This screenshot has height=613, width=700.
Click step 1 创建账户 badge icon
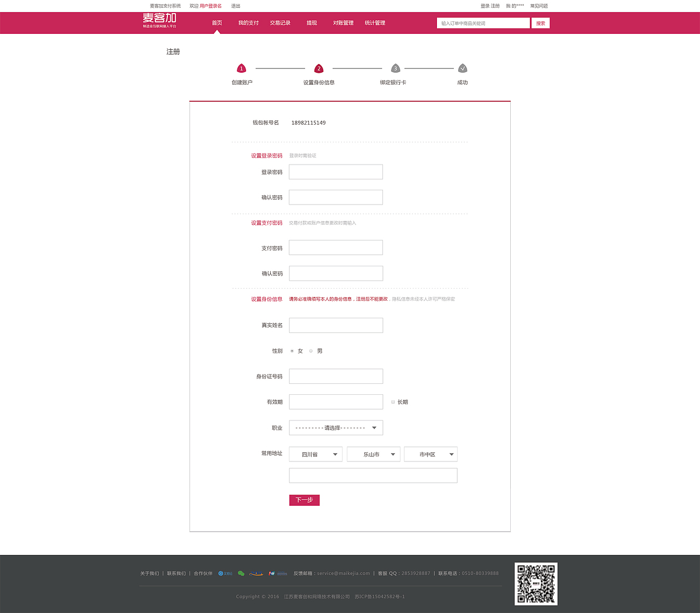[241, 68]
